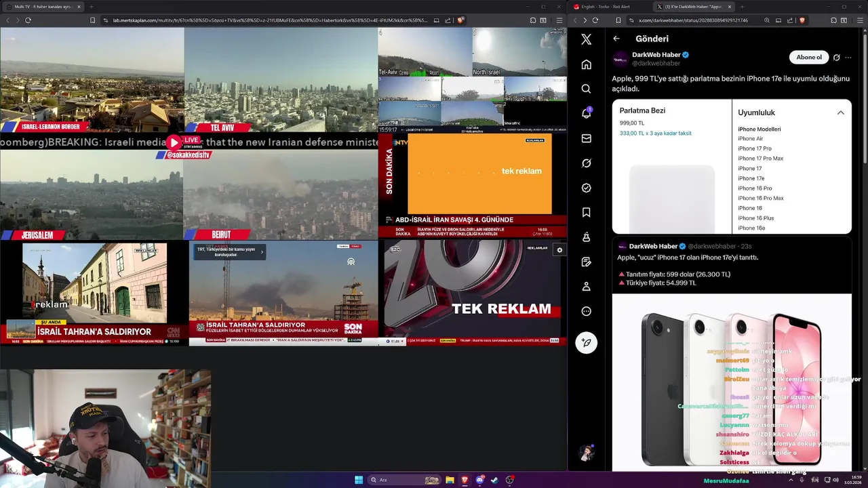Viewport: 868px width, 488px height.
Task: Click the Grok explain icon beside Abone ol
Action: click(x=836, y=58)
